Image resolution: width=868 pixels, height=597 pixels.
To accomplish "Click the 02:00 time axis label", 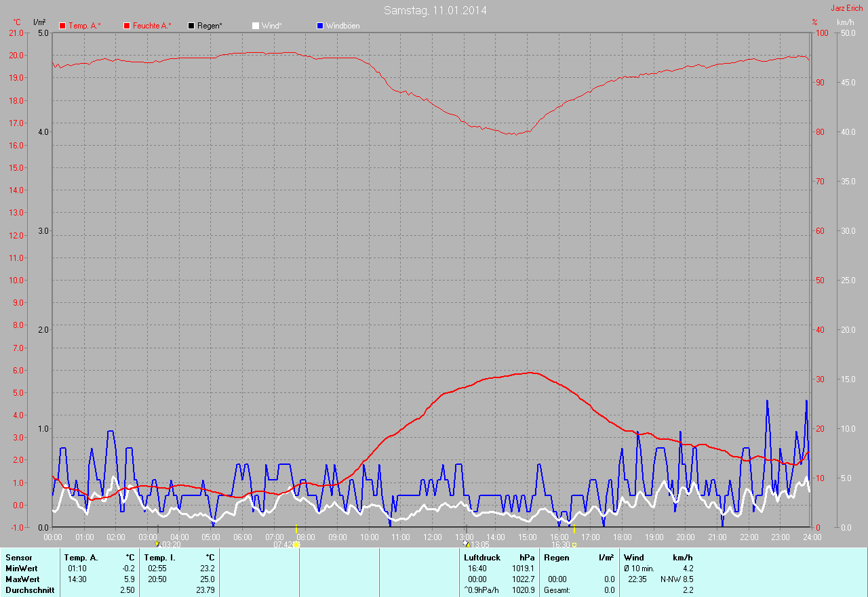I will pyautogui.click(x=116, y=537).
